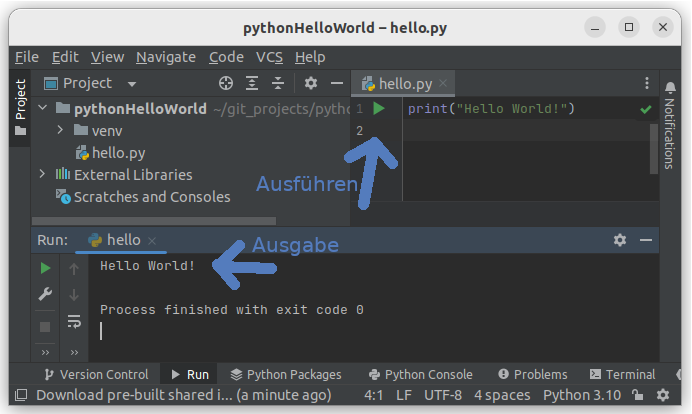Image resolution: width=692 pixels, height=414 pixels.
Task: Click the stop button in Run toolbar
Action: click(x=45, y=326)
